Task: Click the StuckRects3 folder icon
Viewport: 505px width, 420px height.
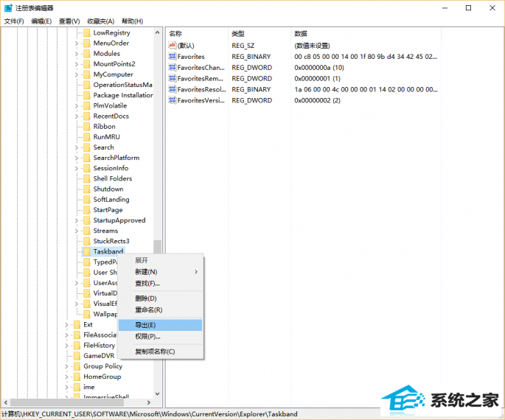Action: click(87, 241)
